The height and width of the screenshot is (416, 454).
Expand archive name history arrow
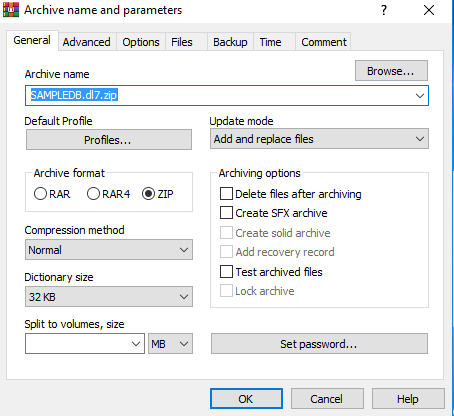click(x=420, y=96)
